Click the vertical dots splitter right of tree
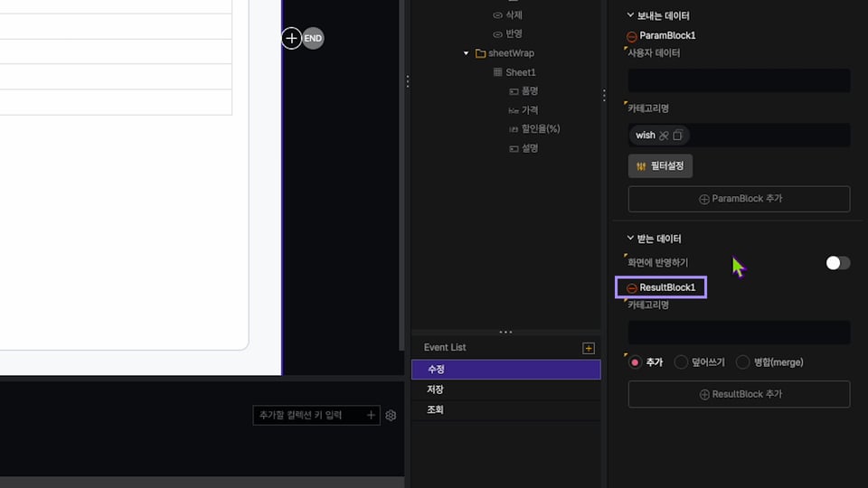 (x=604, y=95)
